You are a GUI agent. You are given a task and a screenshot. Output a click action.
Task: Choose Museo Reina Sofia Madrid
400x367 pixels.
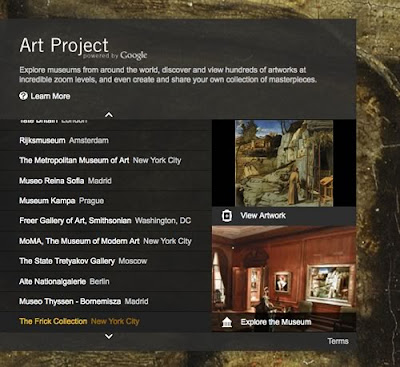click(105, 181)
